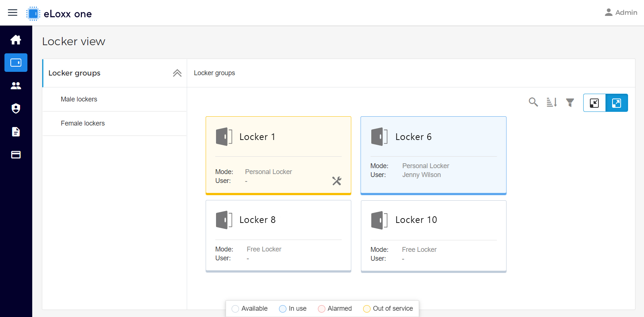Open the Locker 1 card
The height and width of the screenshot is (317, 644).
[x=278, y=156]
